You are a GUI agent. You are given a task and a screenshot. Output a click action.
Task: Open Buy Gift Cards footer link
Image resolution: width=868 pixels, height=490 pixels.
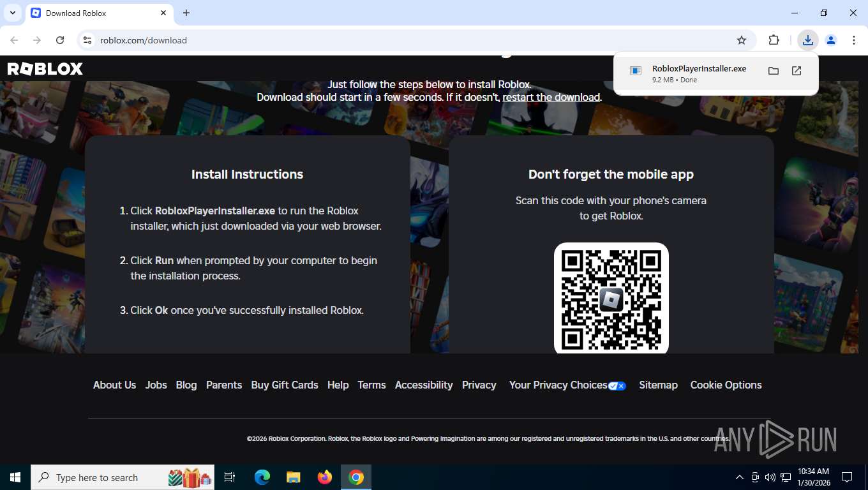tap(285, 385)
